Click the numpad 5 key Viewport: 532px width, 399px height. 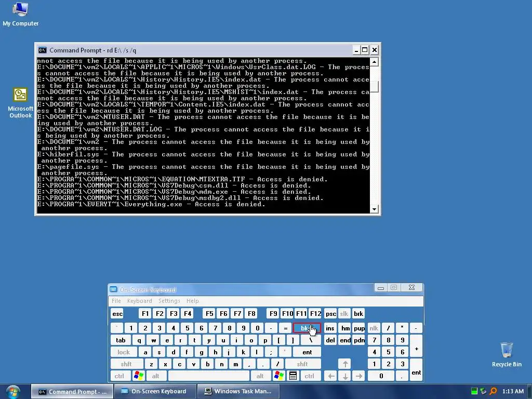389,352
